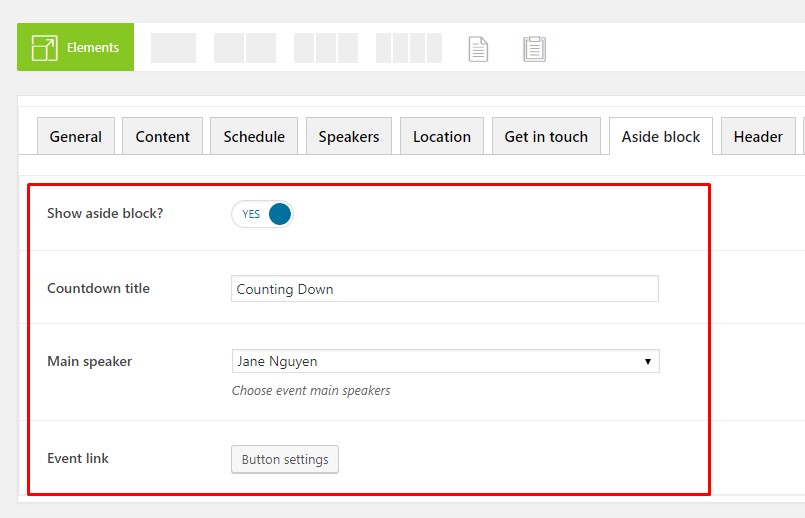Image resolution: width=805 pixels, height=518 pixels.
Task: Pick the three-column layout icon
Action: (325, 48)
